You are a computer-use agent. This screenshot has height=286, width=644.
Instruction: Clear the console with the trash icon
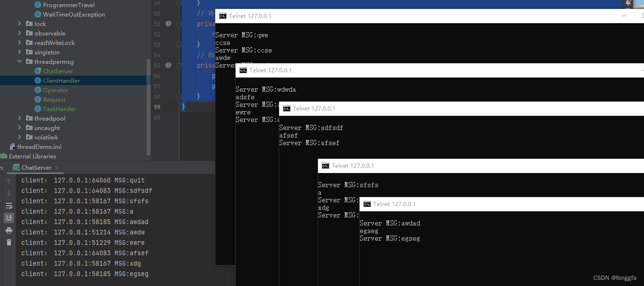[x=9, y=243]
